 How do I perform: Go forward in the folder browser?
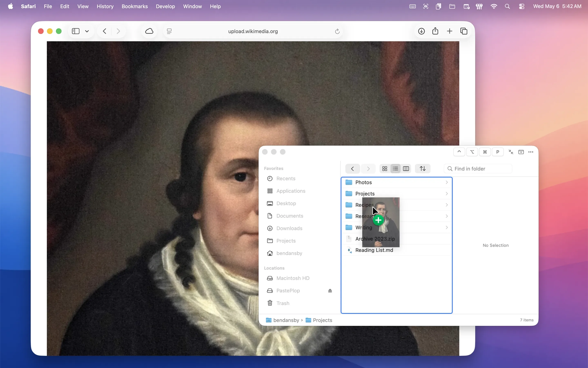(x=368, y=169)
